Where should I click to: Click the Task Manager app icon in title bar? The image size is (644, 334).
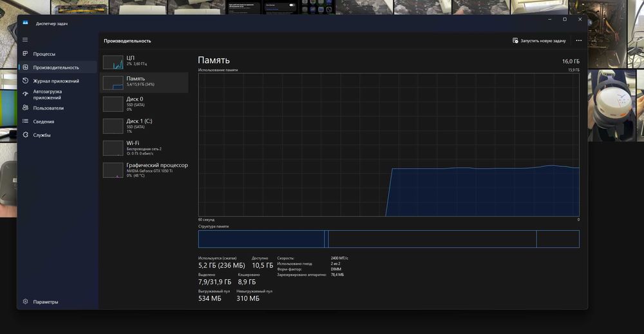tap(25, 23)
